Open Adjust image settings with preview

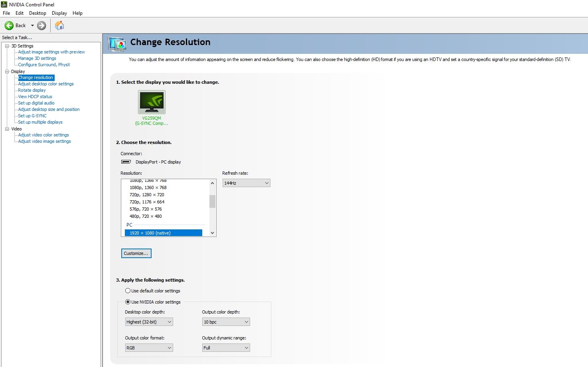(x=51, y=52)
